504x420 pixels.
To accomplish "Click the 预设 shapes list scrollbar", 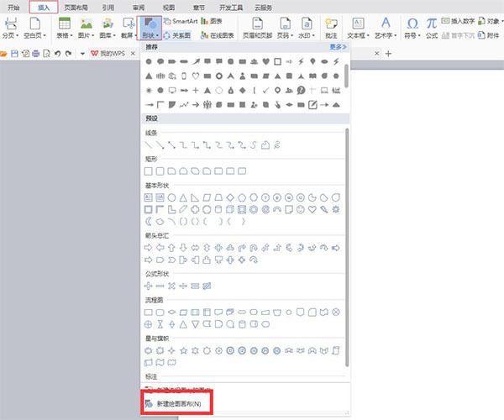I will point(347,248).
